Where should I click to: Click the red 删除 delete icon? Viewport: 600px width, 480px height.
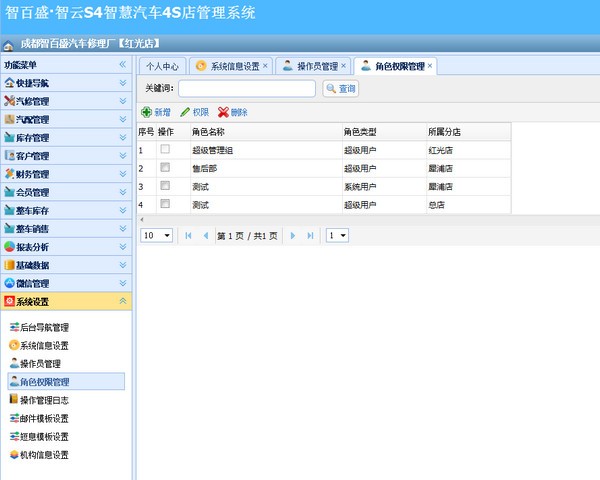[x=223, y=112]
